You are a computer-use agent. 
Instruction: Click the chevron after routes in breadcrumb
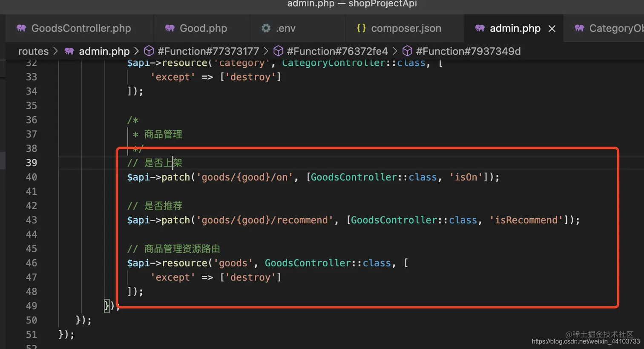click(x=55, y=51)
